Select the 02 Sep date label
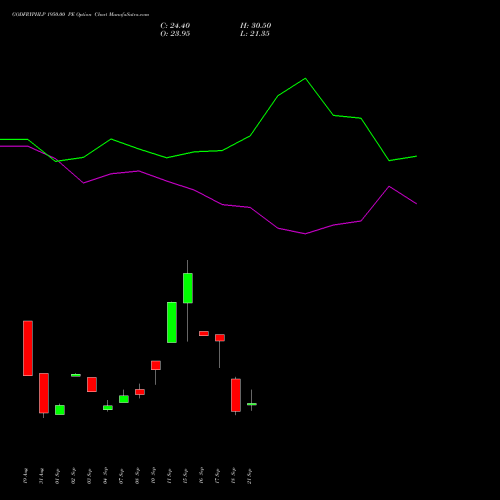 (x=74, y=476)
